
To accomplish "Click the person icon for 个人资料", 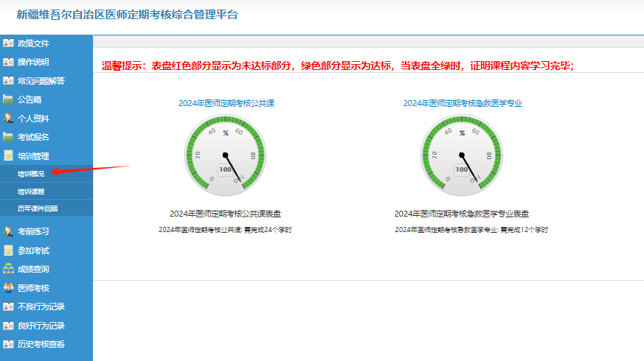I will pyautogui.click(x=8, y=118).
